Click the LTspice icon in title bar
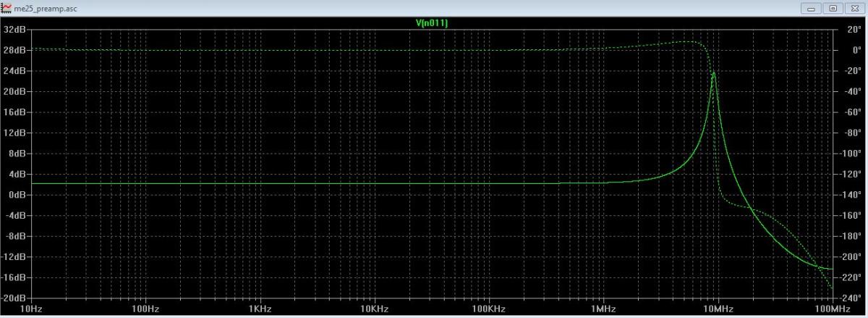This screenshot has height=318, width=868. pos(7,7)
